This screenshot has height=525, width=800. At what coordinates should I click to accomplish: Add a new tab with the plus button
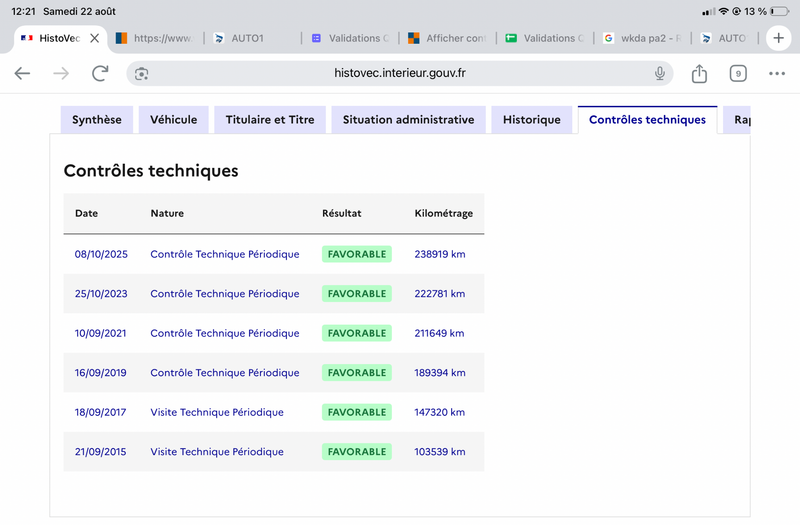tap(778, 38)
